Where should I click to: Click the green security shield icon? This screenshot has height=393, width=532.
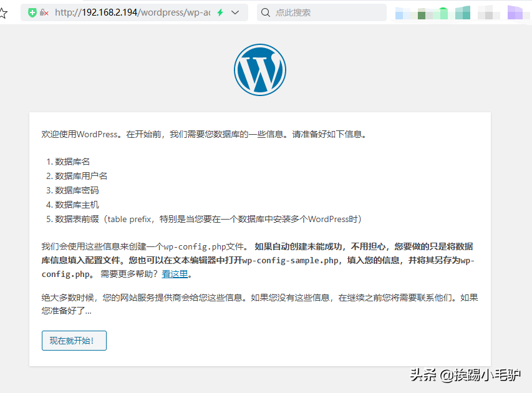[x=32, y=13]
